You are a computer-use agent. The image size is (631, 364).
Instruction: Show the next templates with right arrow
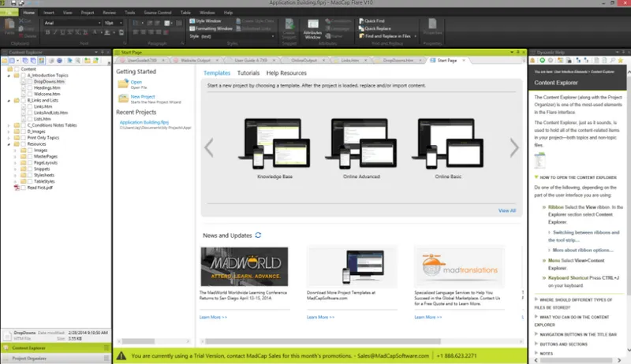coord(514,148)
